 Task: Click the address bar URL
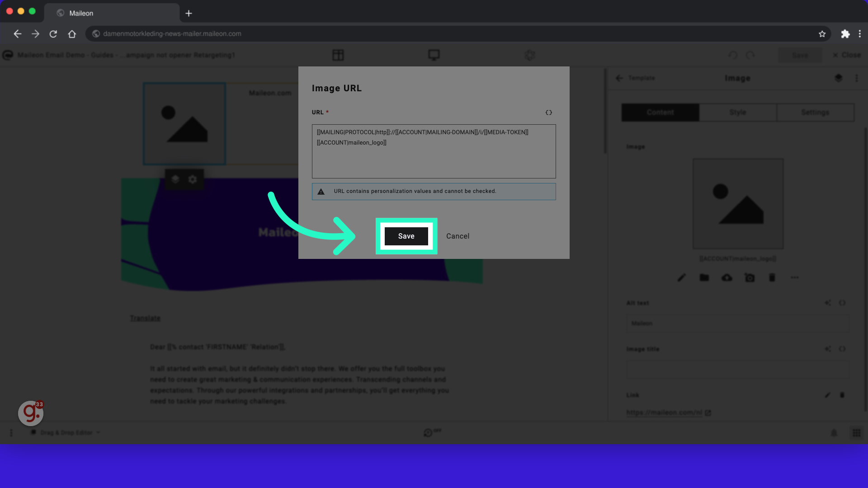(172, 34)
